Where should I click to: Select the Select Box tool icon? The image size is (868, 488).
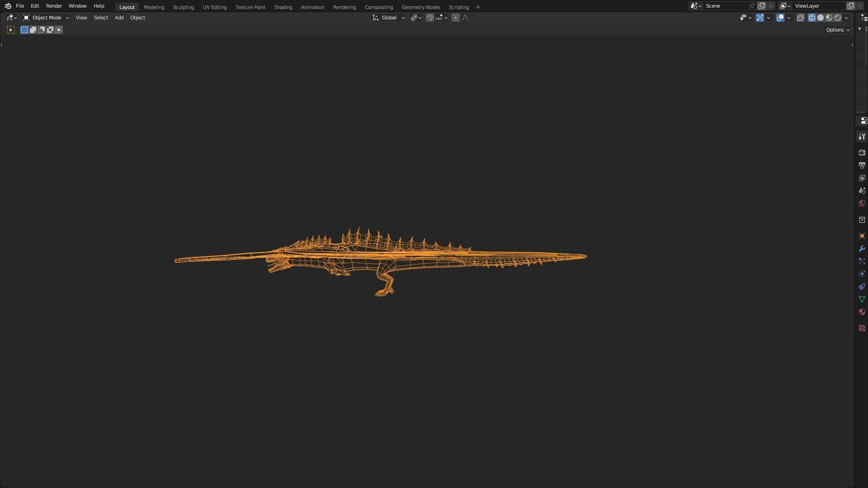[11, 30]
